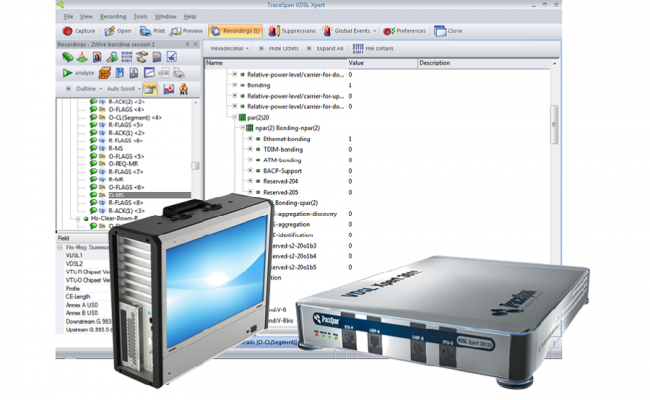Click the document with red wave icon
This screenshot has height=400, width=650.
(168, 89)
